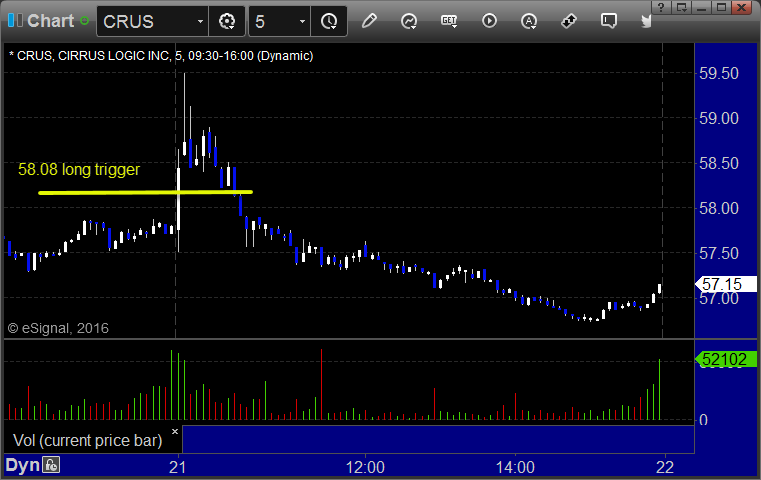This screenshot has width=761, height=480.
Task: Click the 58.50 price axis label
Action: coord(719,163)
